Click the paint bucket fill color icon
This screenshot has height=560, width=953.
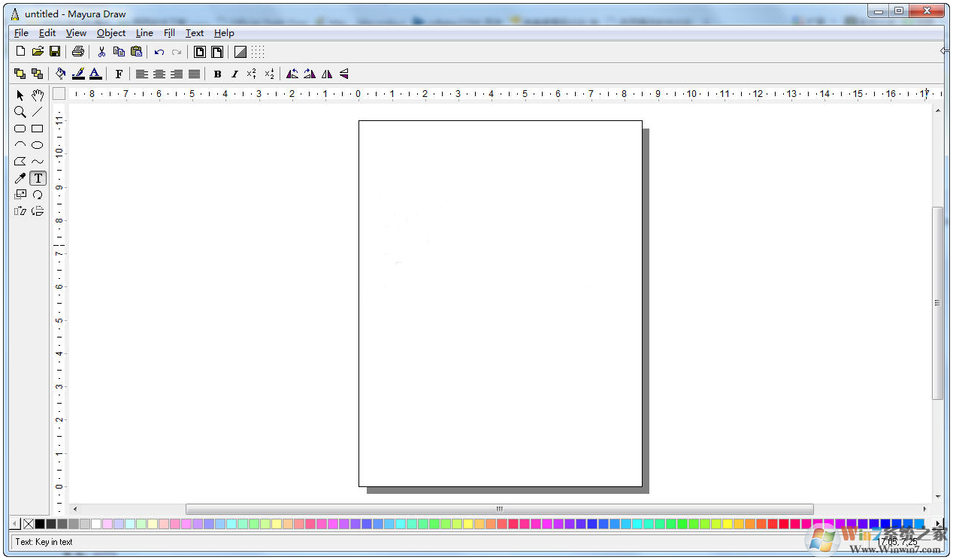[x=61, y=74]
